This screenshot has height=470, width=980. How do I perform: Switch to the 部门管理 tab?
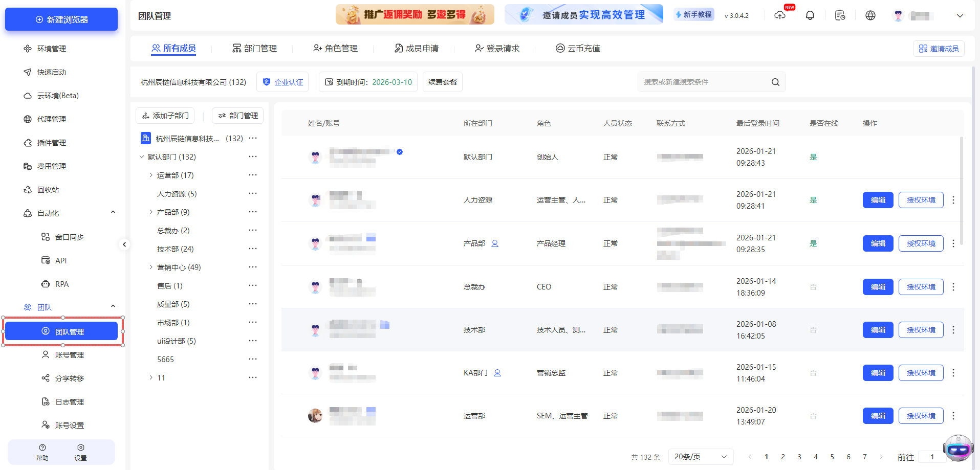point(254,48)
